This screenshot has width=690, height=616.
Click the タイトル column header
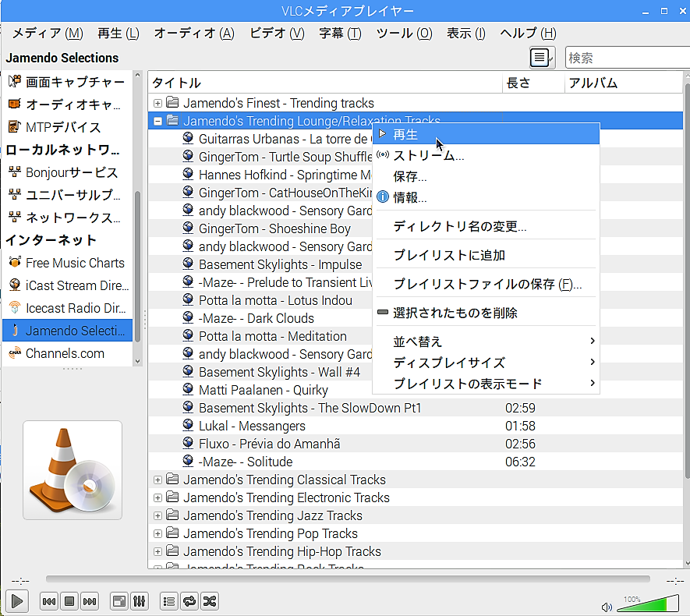[325, 83]
